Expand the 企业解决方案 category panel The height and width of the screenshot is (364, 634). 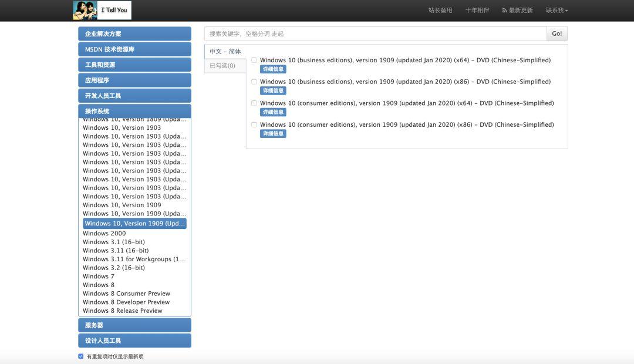(x=134, y=33)
